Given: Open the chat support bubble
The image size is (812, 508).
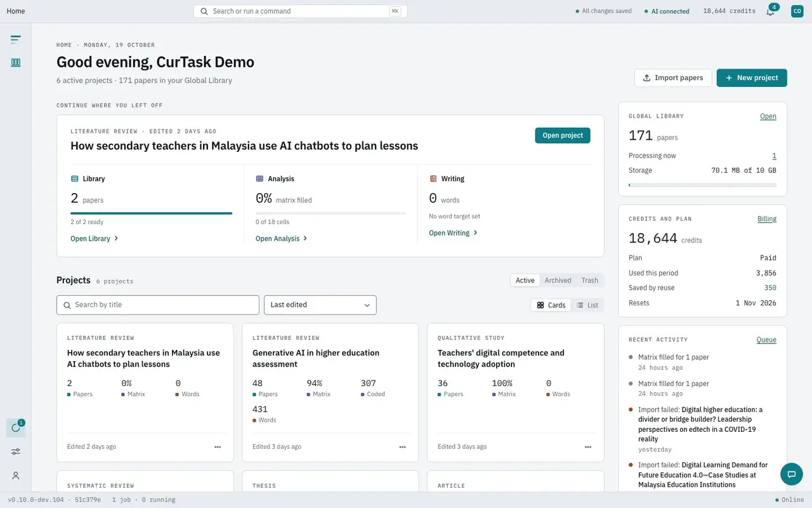Looking at the screenshot, I should [792, 474].
